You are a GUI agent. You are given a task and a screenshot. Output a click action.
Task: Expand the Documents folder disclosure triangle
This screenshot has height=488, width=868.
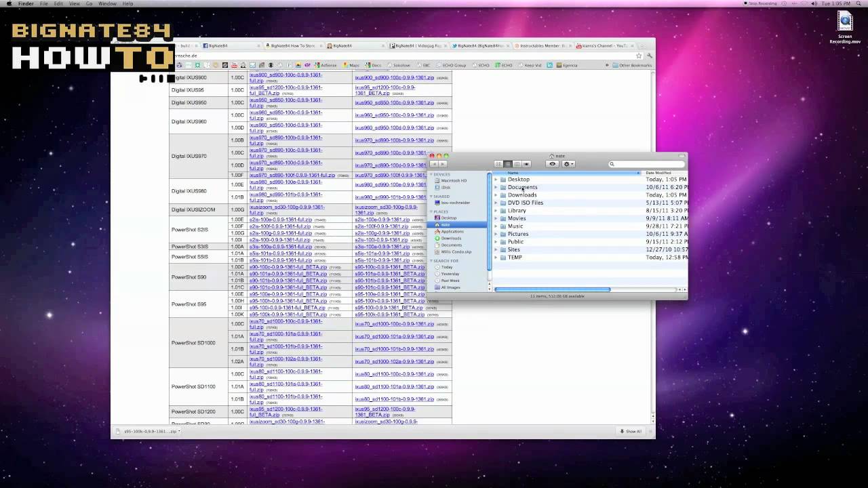click(x=496, y=187)
